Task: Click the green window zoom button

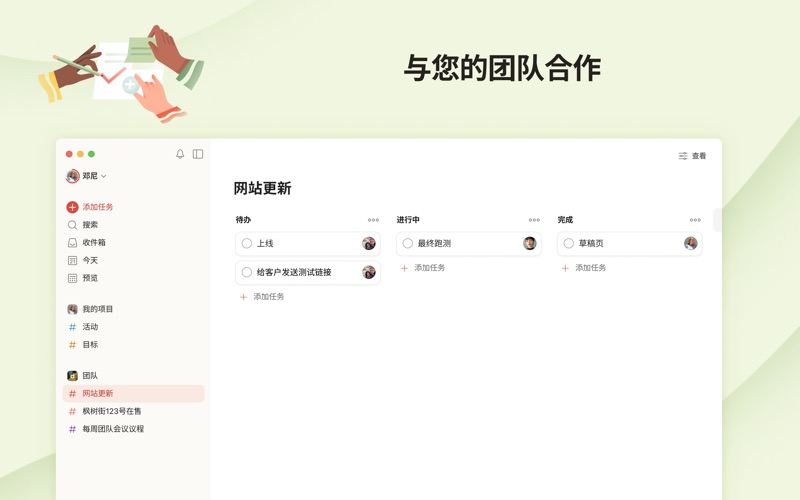Action: [91, 154]
